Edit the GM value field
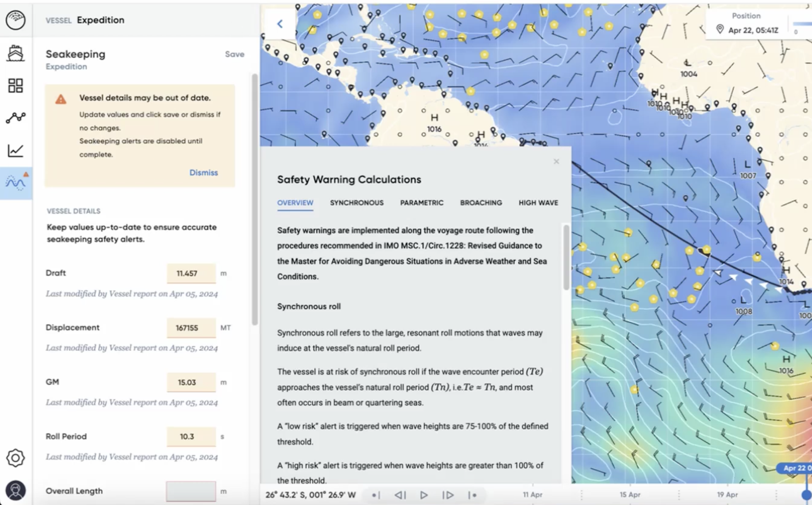This screenshot has height=505, width=812. pyautogui.click(x=191, y=382)
